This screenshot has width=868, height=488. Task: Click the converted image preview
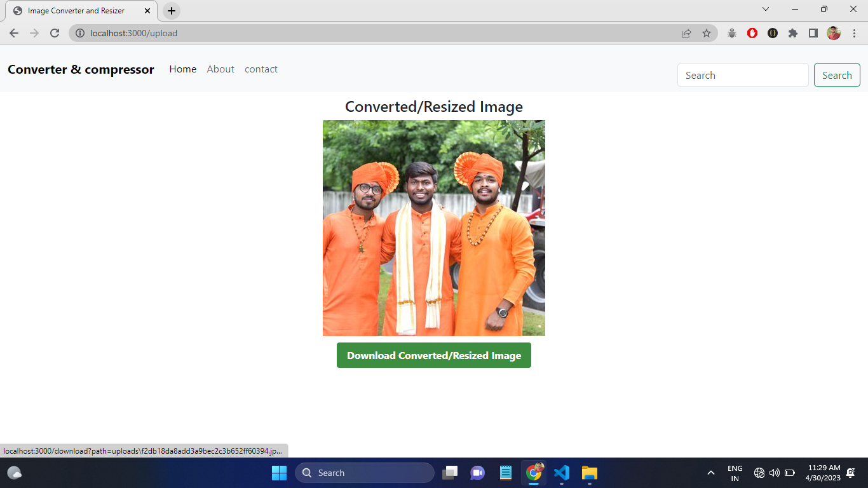[434, 228]
